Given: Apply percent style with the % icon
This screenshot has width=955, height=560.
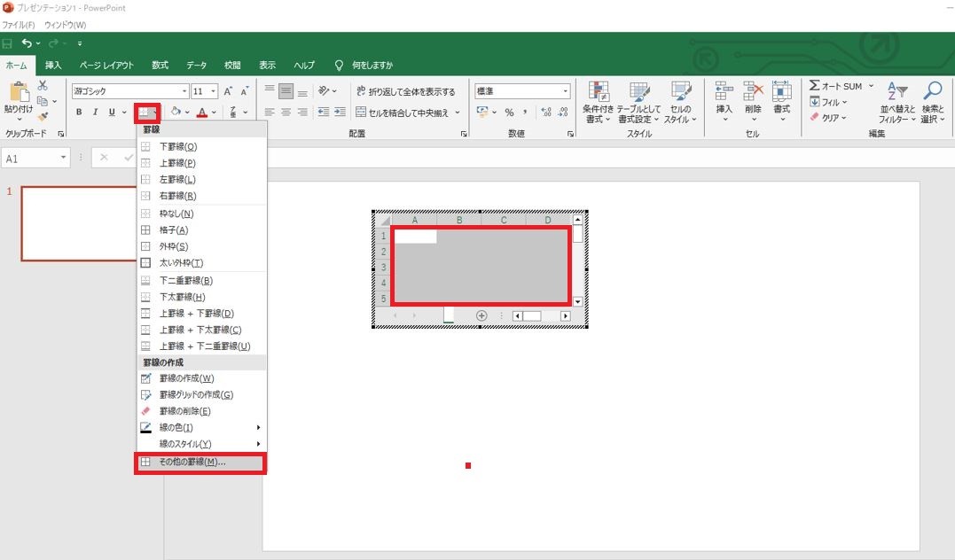Looking at the screenshot, I should click(509, 112).
